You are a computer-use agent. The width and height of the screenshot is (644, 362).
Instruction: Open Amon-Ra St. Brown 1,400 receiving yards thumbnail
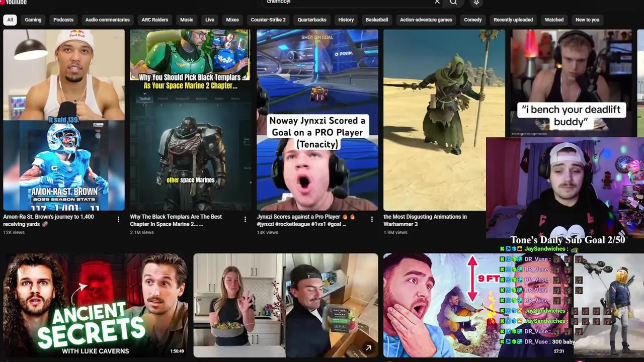click(64, 120)
